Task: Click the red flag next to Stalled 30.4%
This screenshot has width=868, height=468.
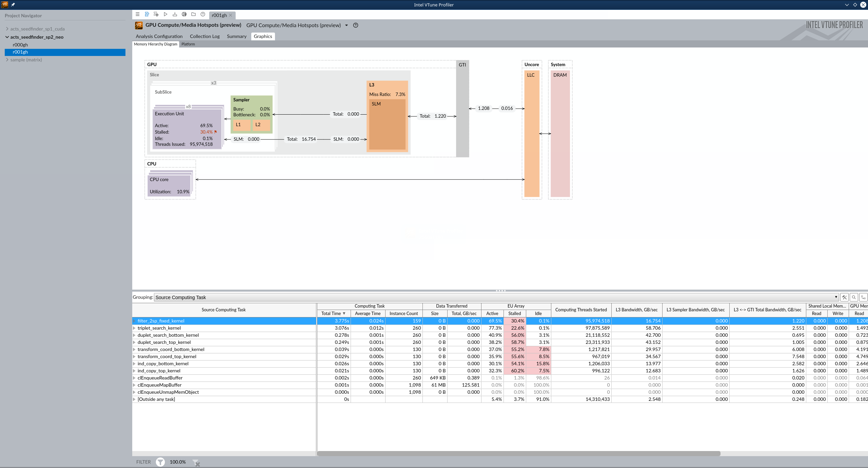Action: [215, 132]
